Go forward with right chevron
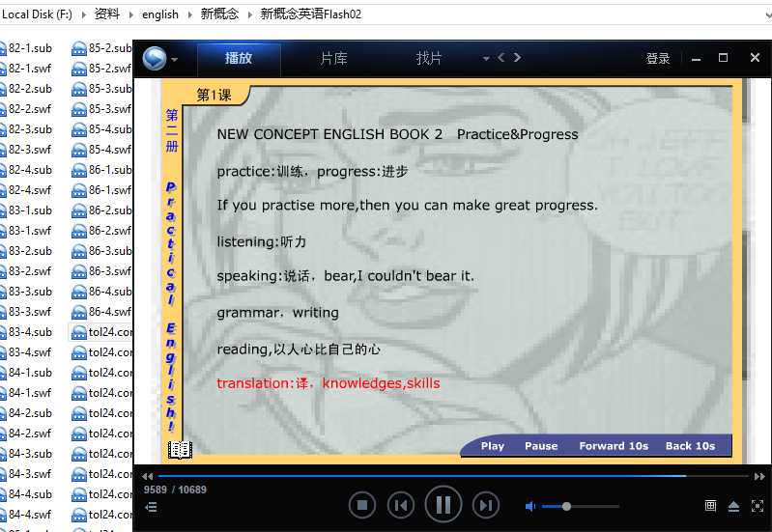The width and height of the screenshot is (772, 532). pos(517,58)
